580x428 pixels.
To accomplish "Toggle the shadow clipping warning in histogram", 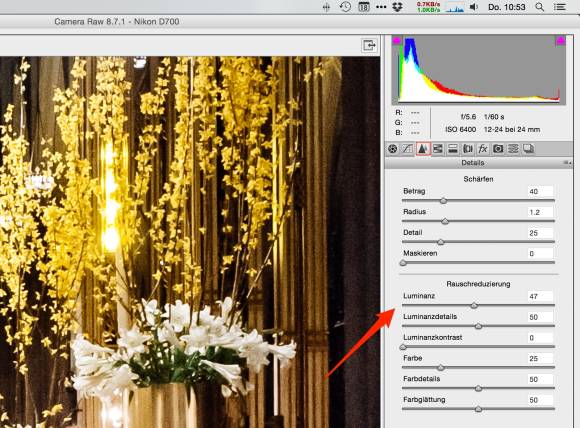I will point(397,40).
